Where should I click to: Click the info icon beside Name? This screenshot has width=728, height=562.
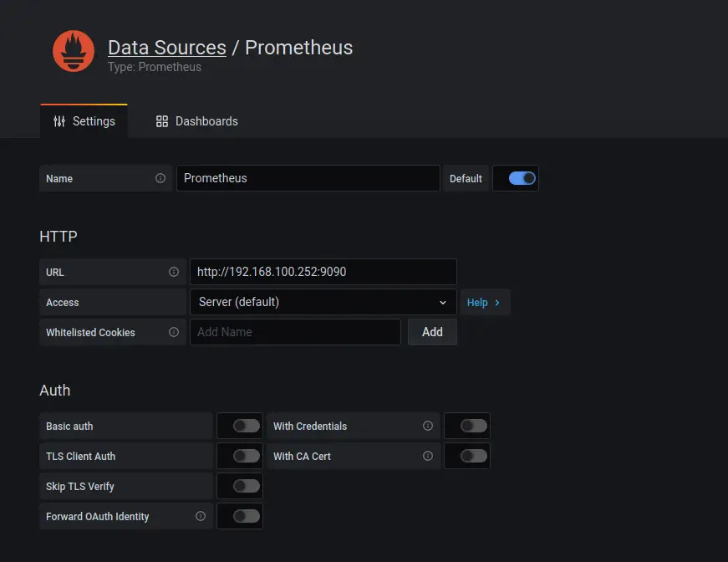160,178
